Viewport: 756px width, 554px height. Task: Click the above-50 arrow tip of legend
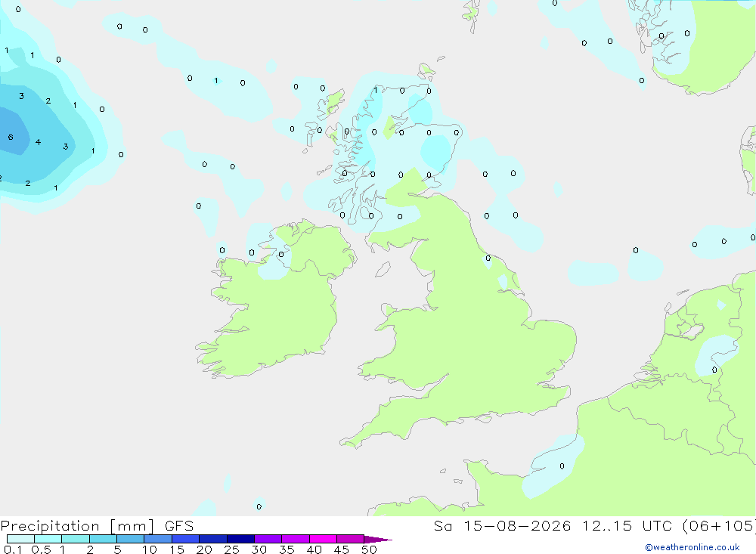coord(377,539)
